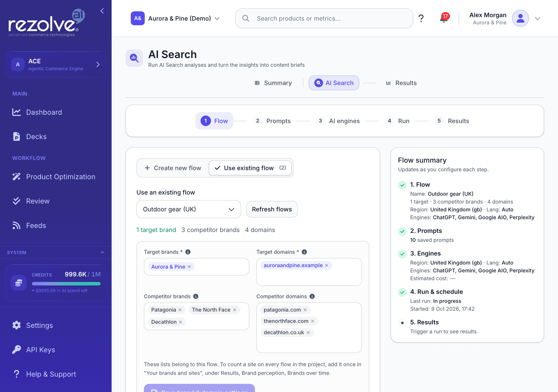This screenshot has width=558, height=392.
Task: Select the Create new flow option
Action: (x=173, y=168)
